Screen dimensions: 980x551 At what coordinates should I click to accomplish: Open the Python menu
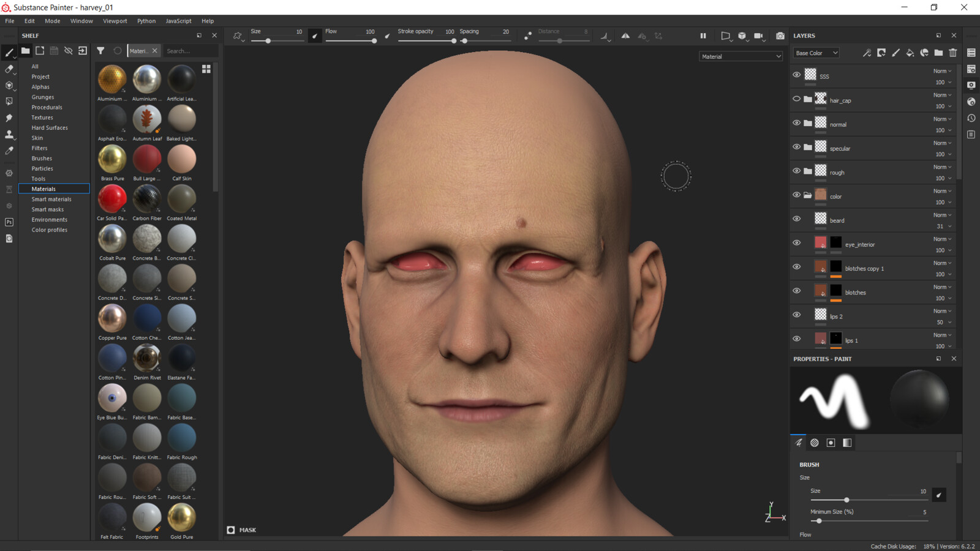[x=146, y=21]
